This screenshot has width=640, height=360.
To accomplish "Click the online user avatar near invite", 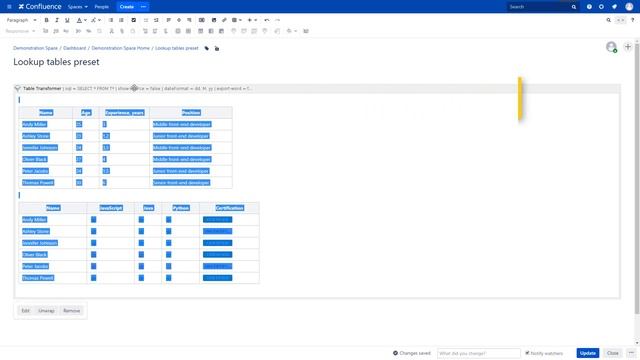I will point(611,47).
